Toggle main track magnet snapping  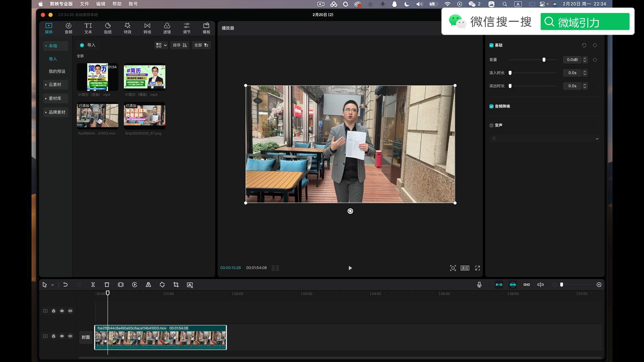click(x=499, y=285)
